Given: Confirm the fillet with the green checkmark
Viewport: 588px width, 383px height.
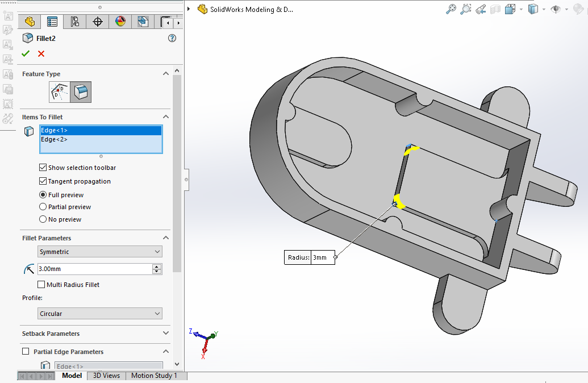Looking at the screenshot, I should 26,53.
